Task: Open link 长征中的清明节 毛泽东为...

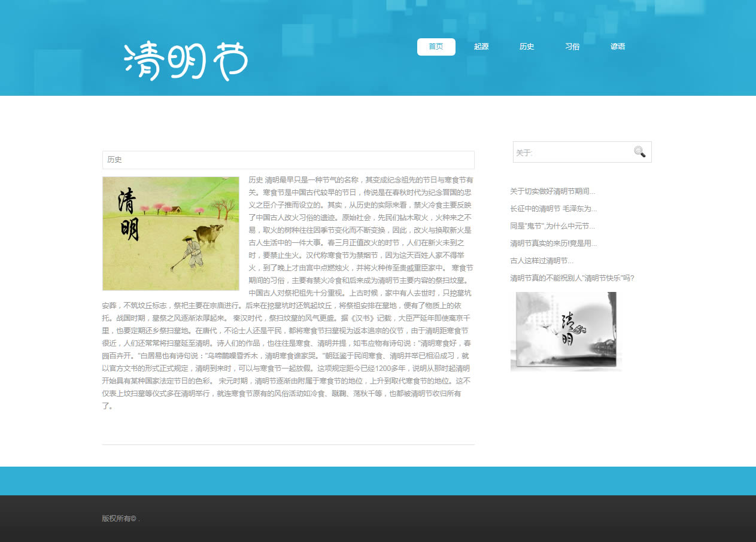Action: [553, 209]
